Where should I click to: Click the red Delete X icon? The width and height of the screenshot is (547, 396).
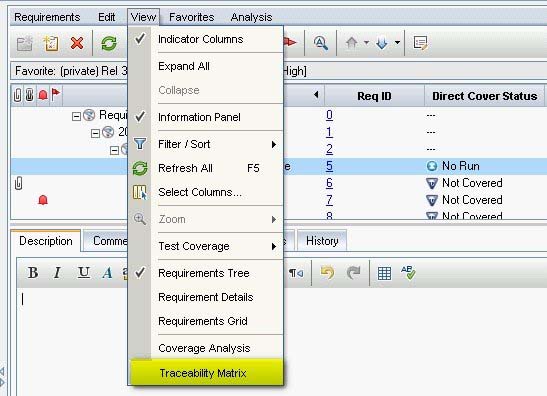coord(77,44)
